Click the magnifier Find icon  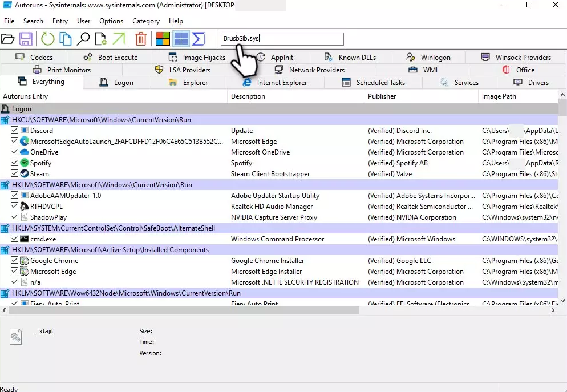(83, 39)
